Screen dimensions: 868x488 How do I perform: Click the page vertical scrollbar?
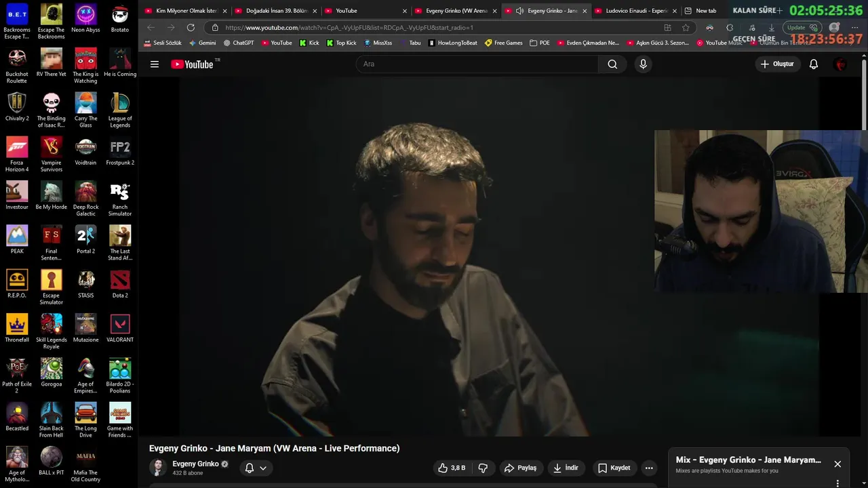coord(864,95)
